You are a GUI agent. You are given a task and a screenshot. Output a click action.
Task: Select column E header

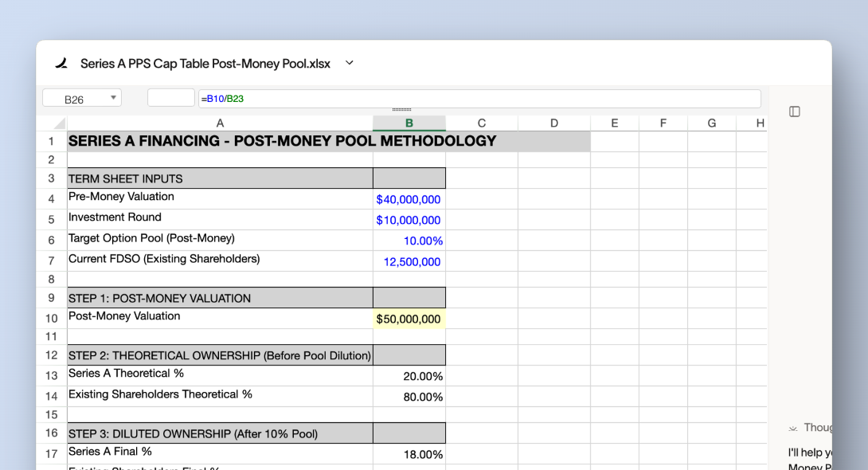point(615,123)
